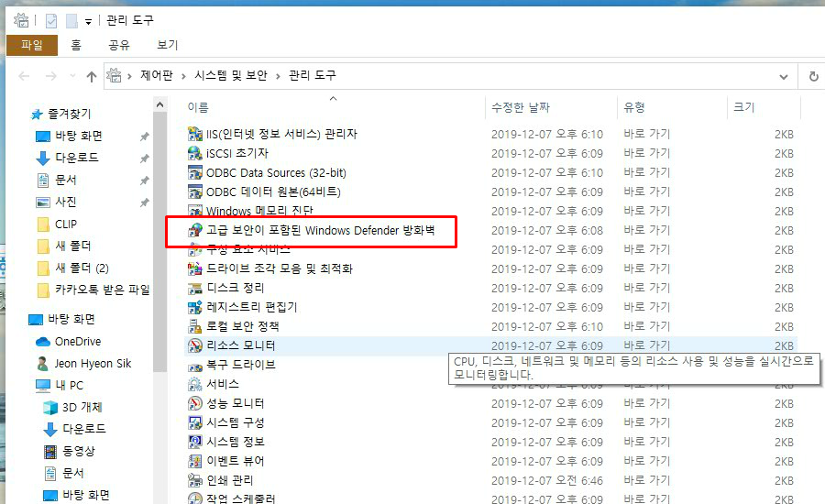Switch to the 홈 ribbon tab
This screenshot has height=504, width=825.
point(76,45)
